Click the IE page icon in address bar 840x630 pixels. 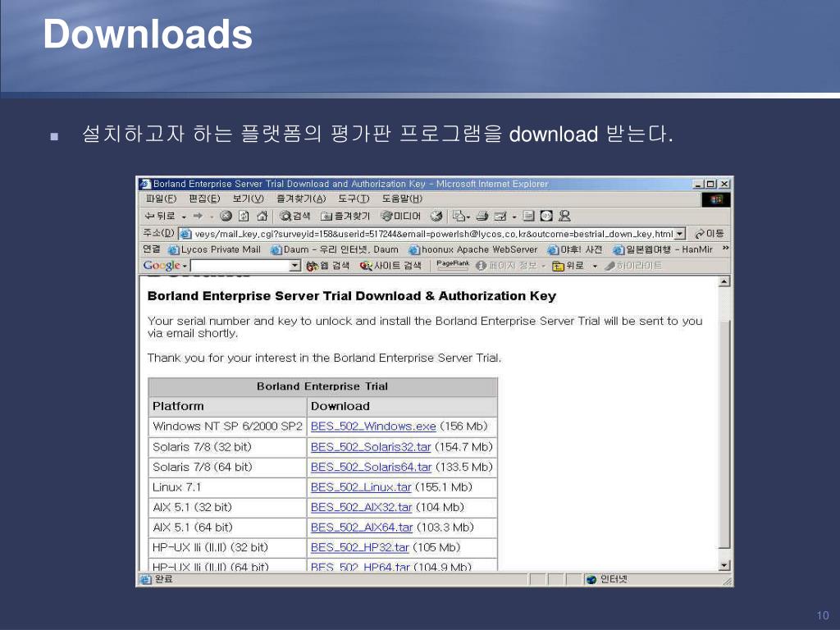click(185, 234)
